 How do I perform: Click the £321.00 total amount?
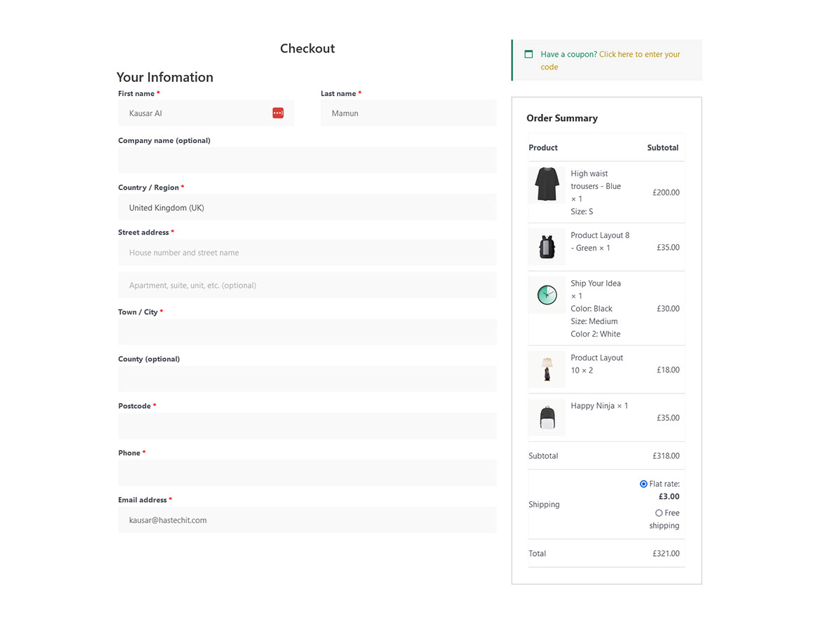tap(666, 553)
